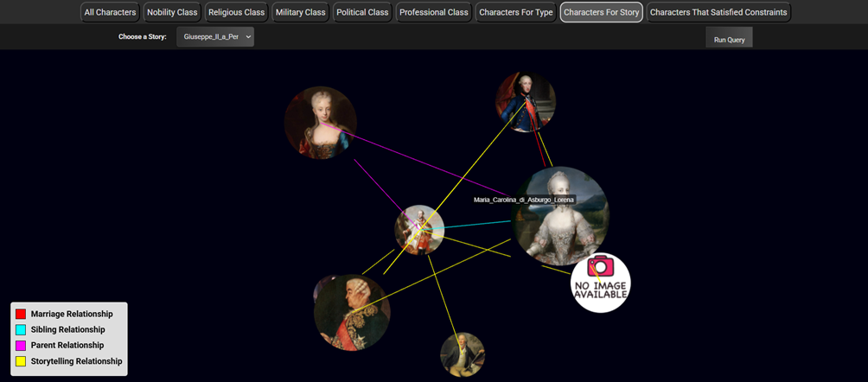Click the Storytelling Relationship legend label
The height and width of the screenshot is (382, 868).
pyautogui.click(x=76, y=361)
